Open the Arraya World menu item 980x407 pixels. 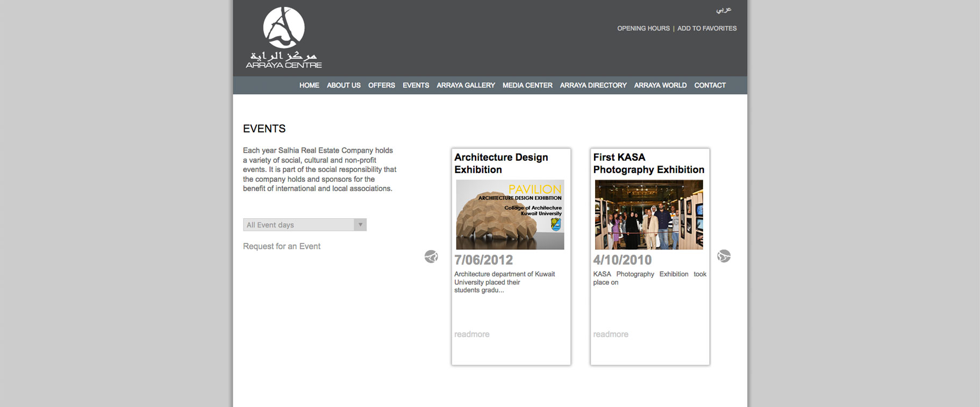[660, 85]
